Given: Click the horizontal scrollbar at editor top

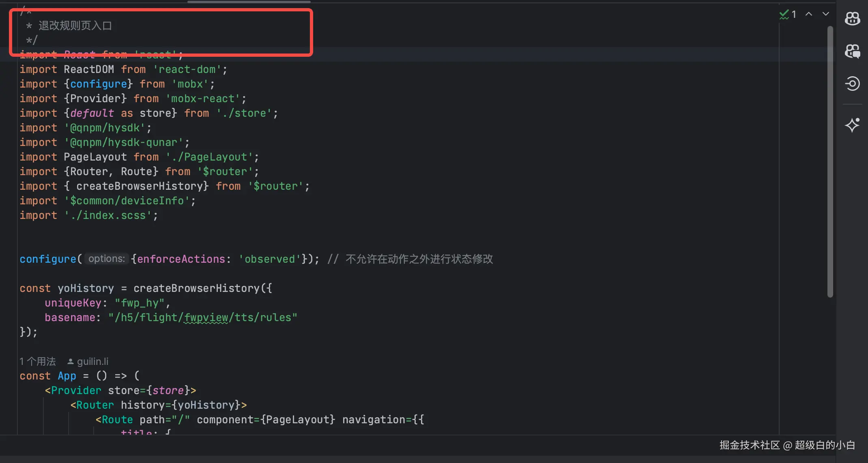Looking at the screenshot, I should (x=249, y=2).
